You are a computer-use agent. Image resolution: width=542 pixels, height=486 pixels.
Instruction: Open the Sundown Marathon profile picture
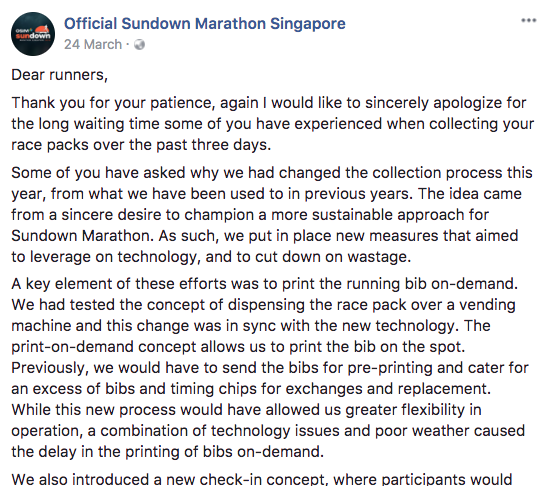[33, 34]
